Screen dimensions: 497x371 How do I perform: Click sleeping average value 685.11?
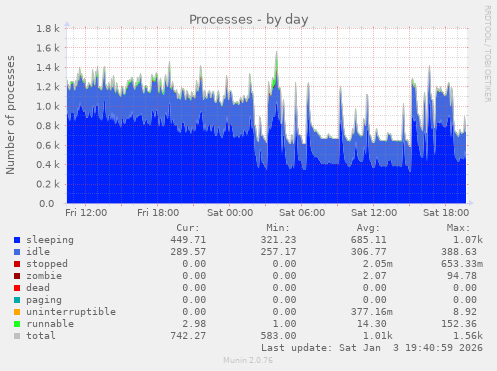pyautogui.click(x=368, y=240)
